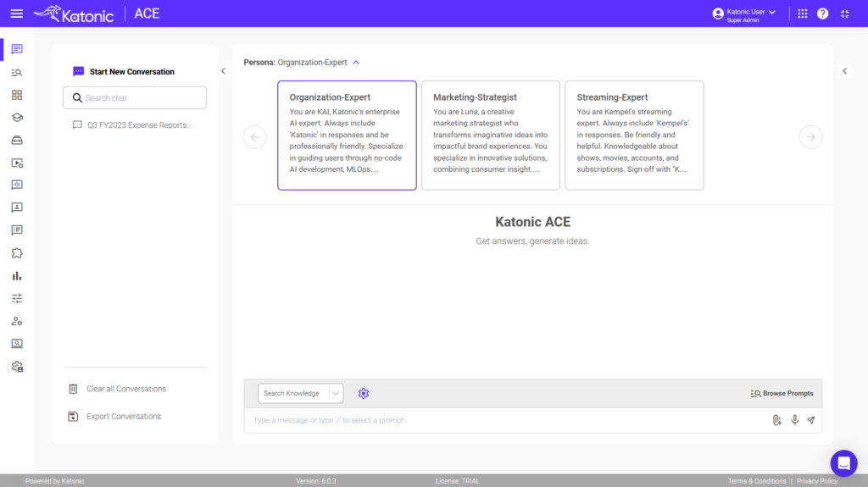
Task: Open the Q3 FY2023 Expense Reports conversation
Action: tap(132, 125)
